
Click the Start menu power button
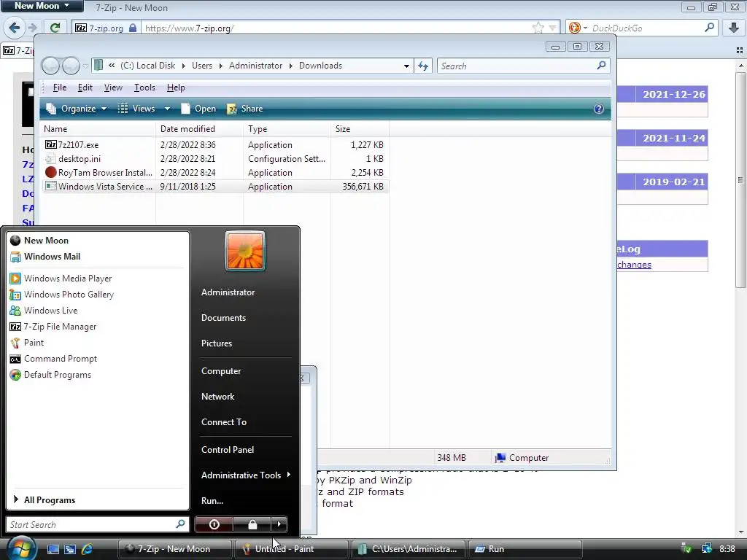click(214, 524)
